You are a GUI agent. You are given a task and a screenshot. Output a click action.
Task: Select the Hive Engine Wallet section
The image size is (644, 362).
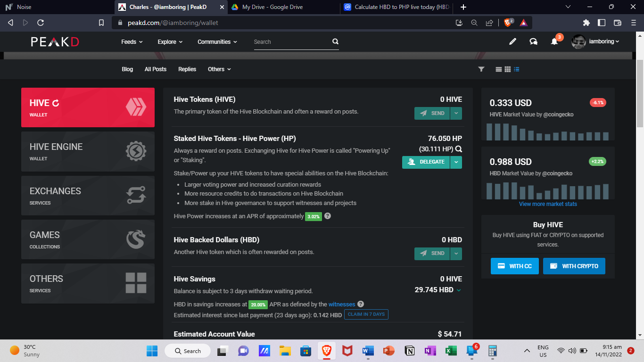(x=88, y=151)
